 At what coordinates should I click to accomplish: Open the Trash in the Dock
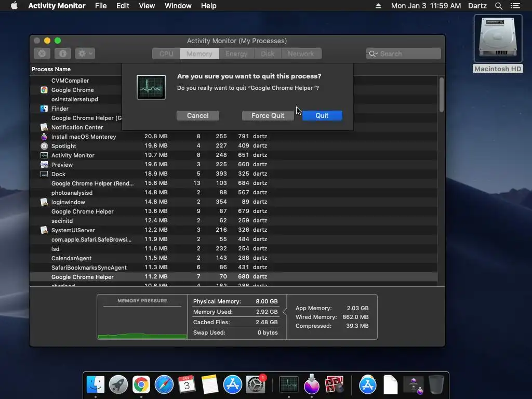[x=436, y=385]
